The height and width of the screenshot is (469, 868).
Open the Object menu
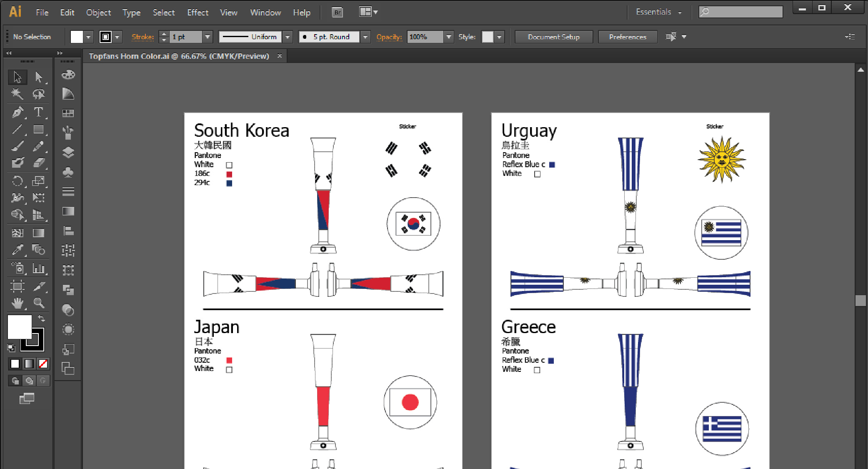click(98, 13)
